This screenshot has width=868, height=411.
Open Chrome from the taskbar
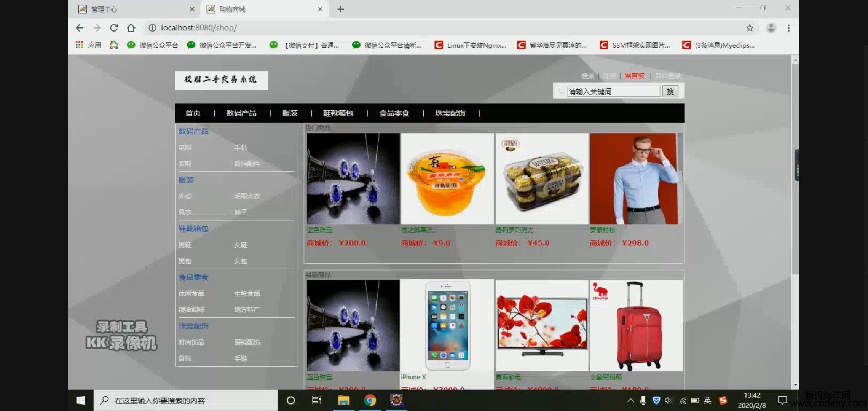click(x=370, y=400)
